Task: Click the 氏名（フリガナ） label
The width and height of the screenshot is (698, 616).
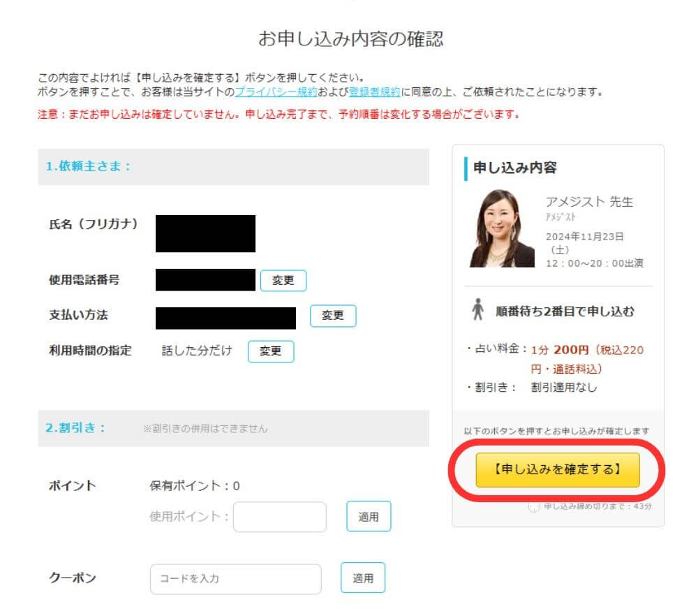Action: (x=94, y=224)
